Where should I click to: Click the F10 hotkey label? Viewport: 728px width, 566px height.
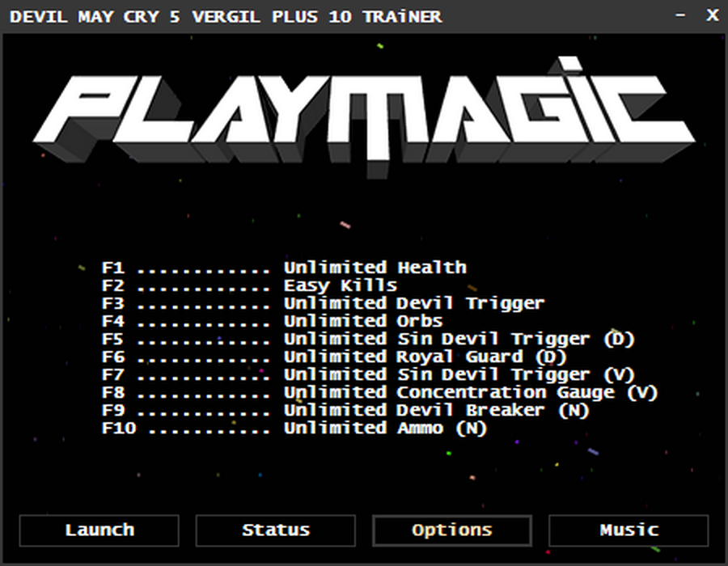coord(119,428)
